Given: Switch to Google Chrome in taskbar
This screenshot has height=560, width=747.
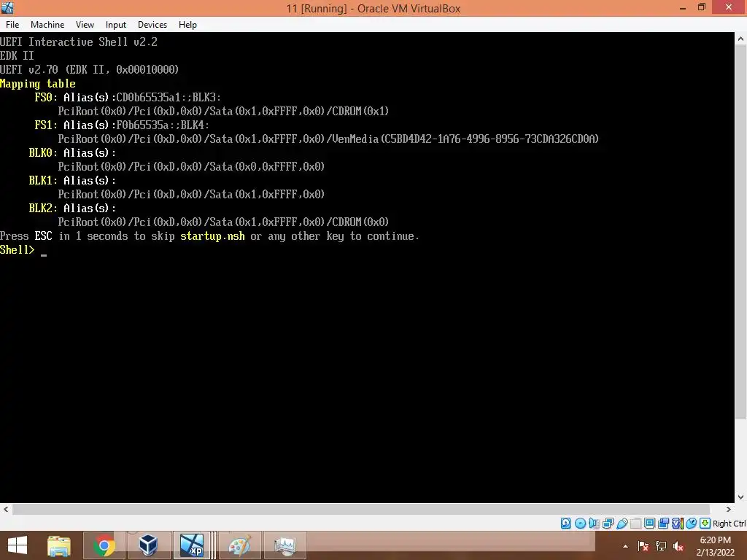Looking at the screenshot, I should click(104, 545).
